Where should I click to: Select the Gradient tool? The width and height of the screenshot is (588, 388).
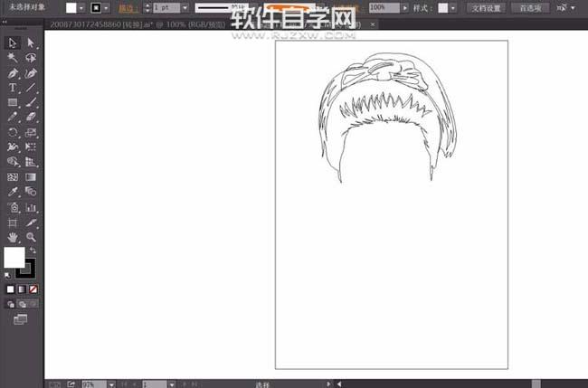click(x=31, y=177)
